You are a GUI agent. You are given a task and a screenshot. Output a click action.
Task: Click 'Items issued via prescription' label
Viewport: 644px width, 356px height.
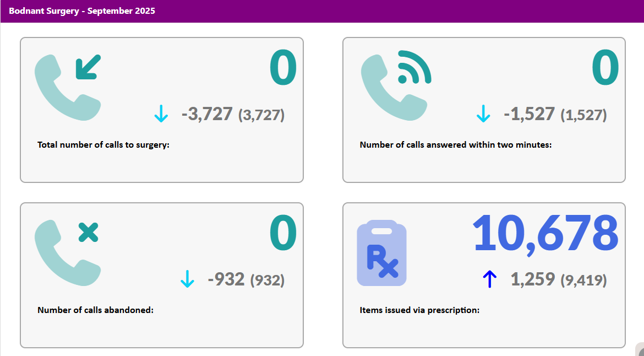point(419,310)
